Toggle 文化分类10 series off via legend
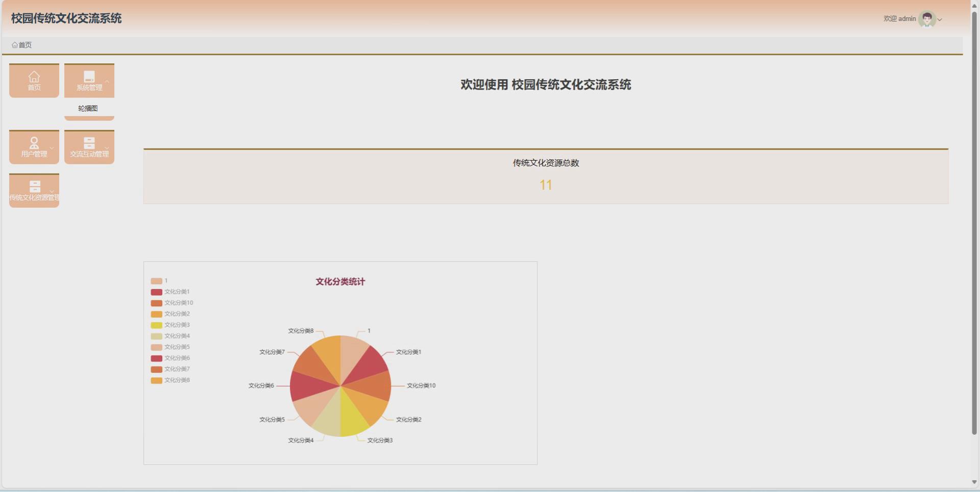 [x=178, y=303]
